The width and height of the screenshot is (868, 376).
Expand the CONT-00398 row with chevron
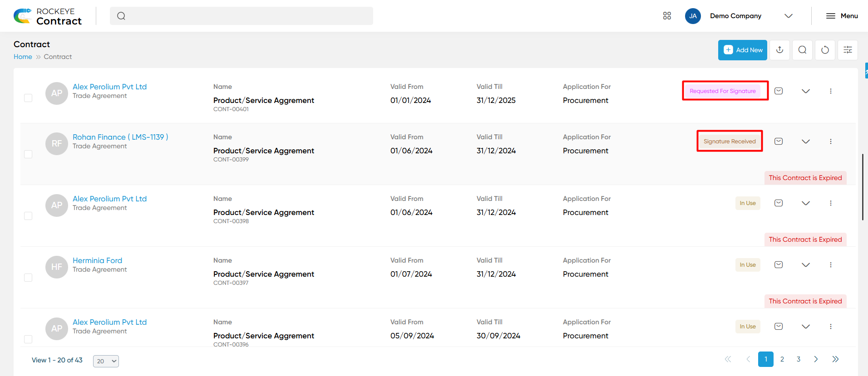(806, 203)
